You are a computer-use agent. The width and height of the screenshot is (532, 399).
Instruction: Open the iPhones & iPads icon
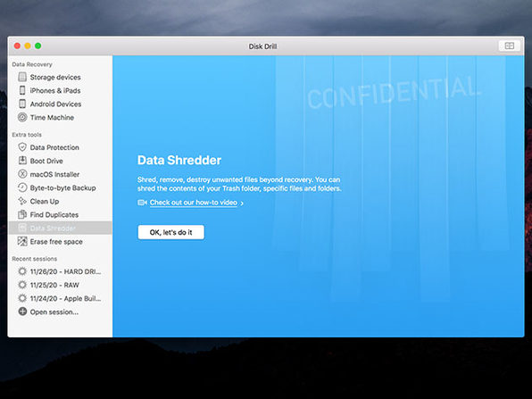[22, 90]
